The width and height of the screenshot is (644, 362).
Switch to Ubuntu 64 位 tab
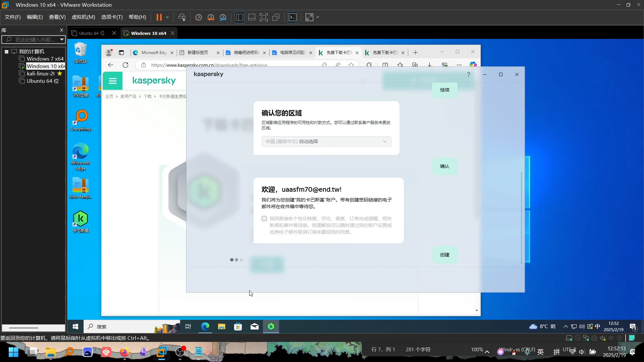92,33
